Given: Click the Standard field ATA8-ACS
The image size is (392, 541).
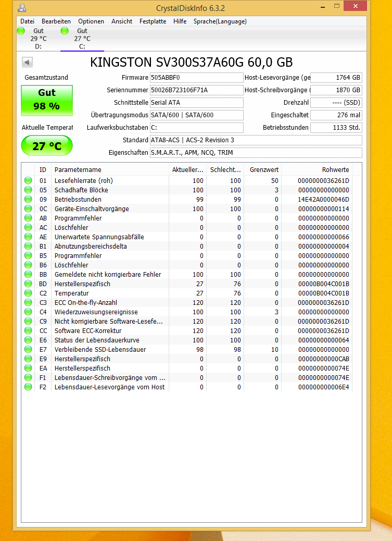Looking at the screenshot, I should tap(256, 140).
